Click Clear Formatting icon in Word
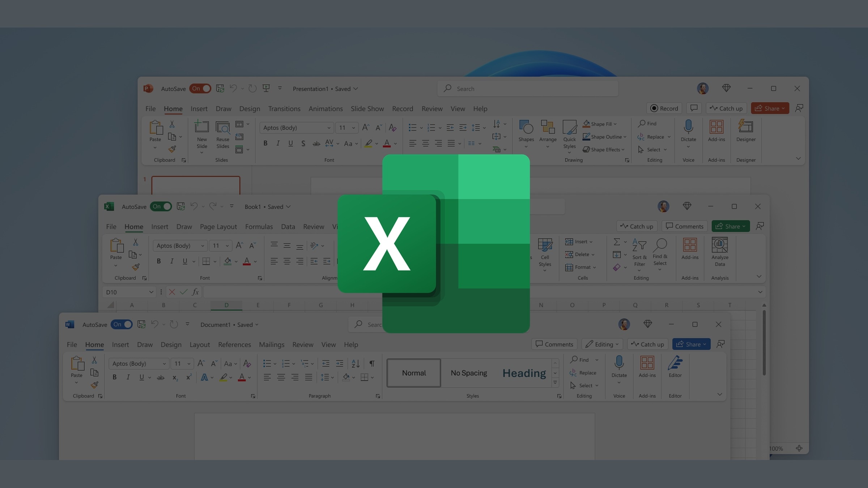This screenshot has width=868, height=488. coord(247,363)
